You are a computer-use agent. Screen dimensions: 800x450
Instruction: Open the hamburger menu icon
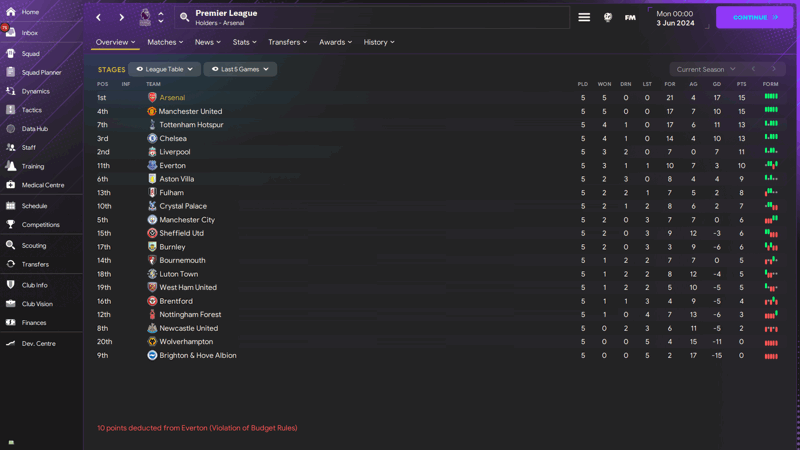(584, 17)
